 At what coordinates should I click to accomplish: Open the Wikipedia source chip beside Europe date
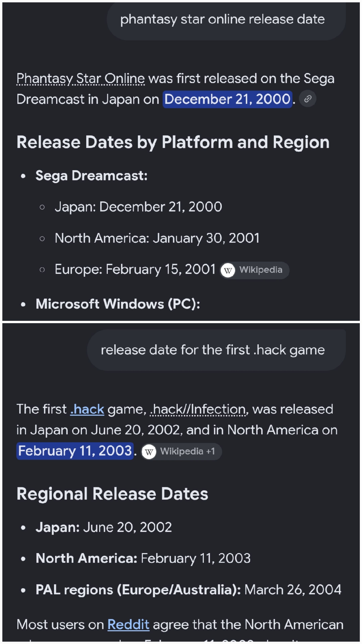[254, 270]
